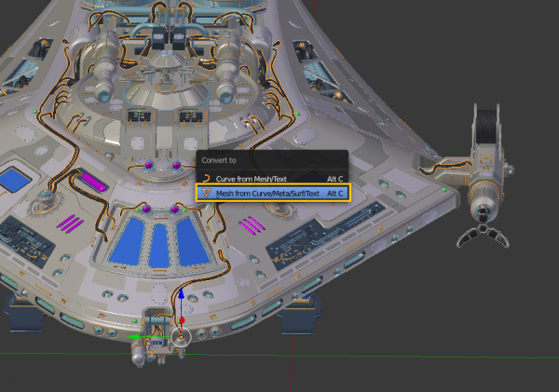The width and height of the screenshot is (559, 392).
Task: Click the green Y-axis gizmo arrow
Action: [x=133, y=337]
